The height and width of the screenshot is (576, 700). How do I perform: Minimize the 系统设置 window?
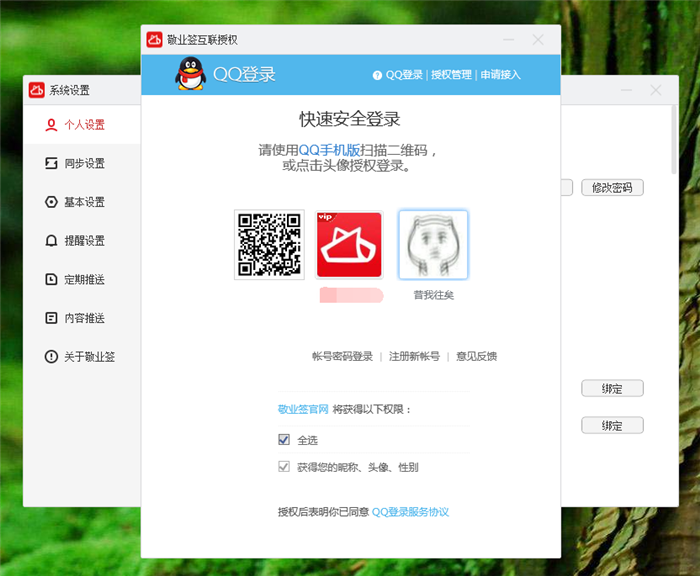(626, 90)
